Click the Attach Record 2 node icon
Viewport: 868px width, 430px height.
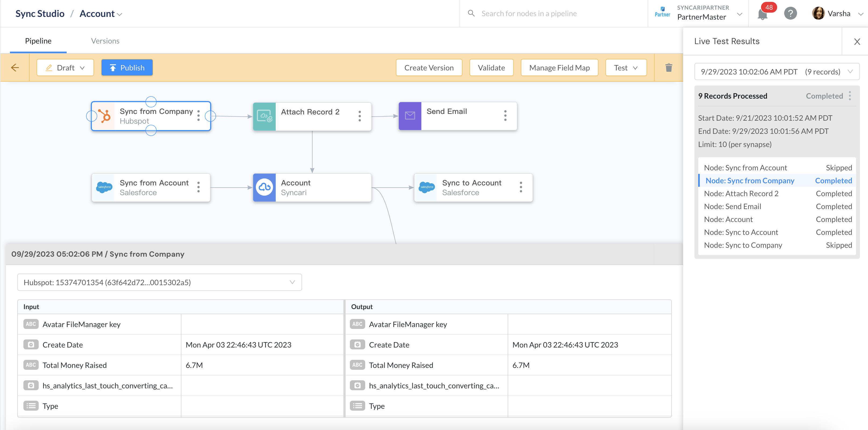click(x=264, y=116)
